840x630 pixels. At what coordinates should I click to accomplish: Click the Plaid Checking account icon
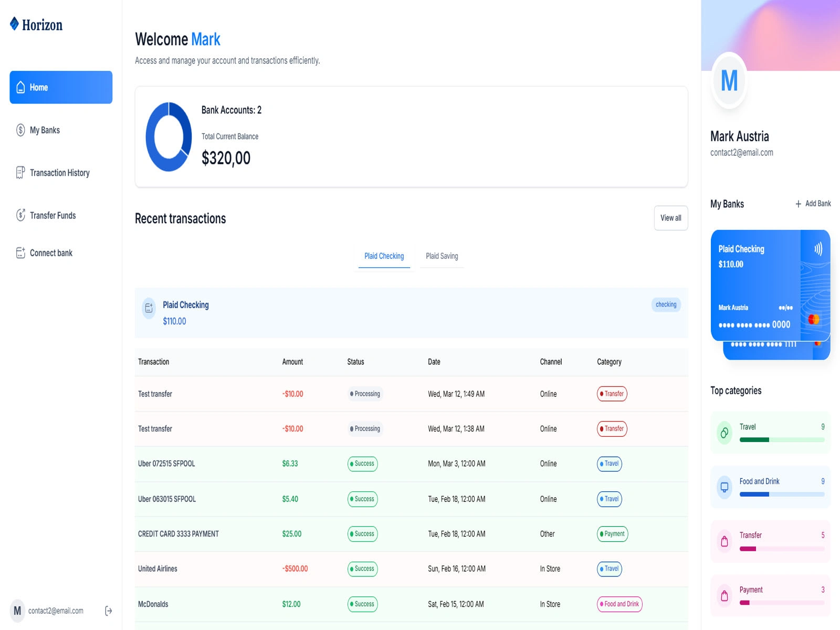[x=149, y=308]
